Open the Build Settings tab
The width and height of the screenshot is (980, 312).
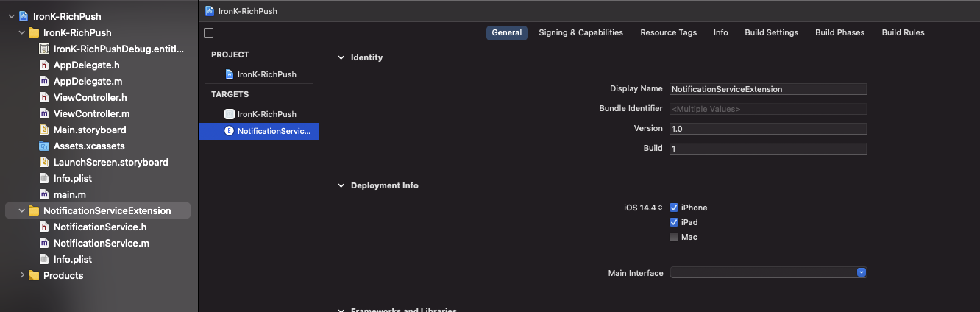coord(771,32)
